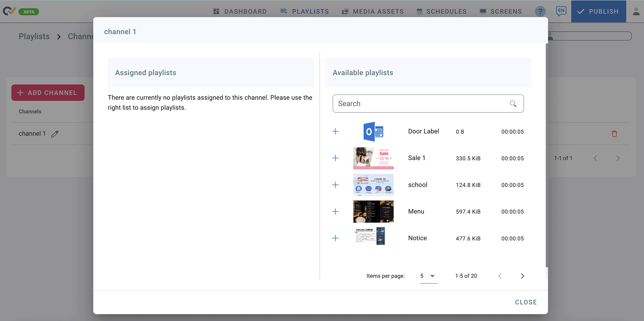Click the search magnifier icon

(513, 104)
